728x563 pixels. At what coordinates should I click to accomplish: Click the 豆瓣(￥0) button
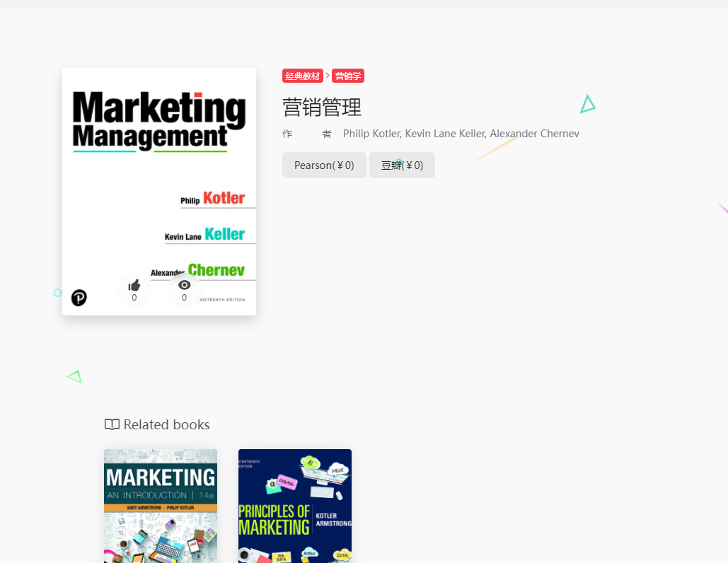tap(402, 166)
